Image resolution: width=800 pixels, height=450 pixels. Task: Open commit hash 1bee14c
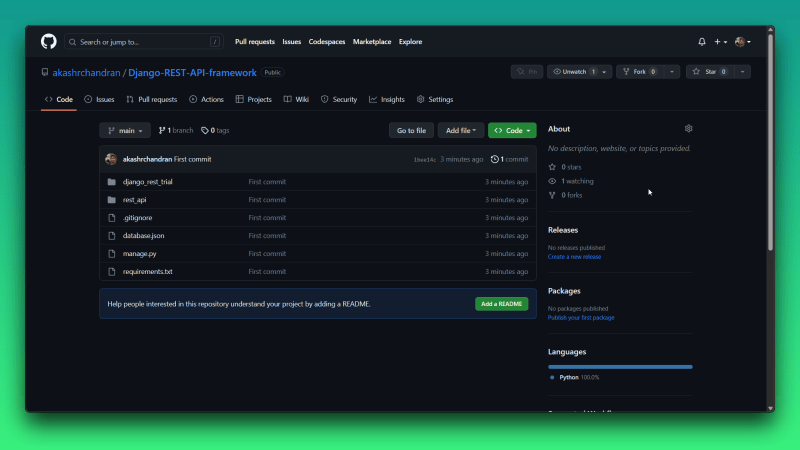point(424,160)
